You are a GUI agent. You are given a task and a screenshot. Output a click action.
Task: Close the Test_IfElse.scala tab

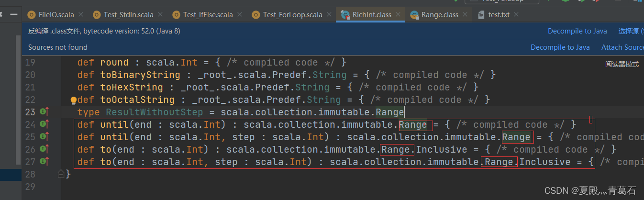tap(240, 15)
